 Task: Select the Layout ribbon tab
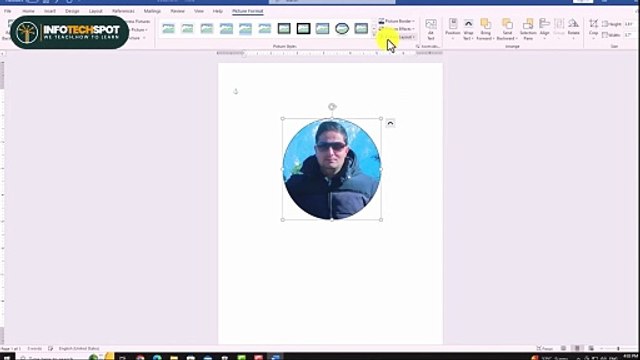pos(96,11)
